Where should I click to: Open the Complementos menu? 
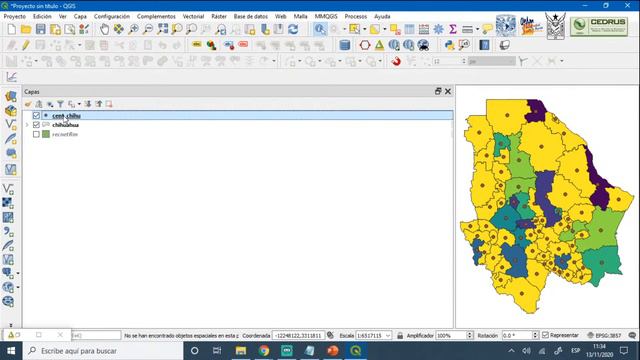coord(156,16)
